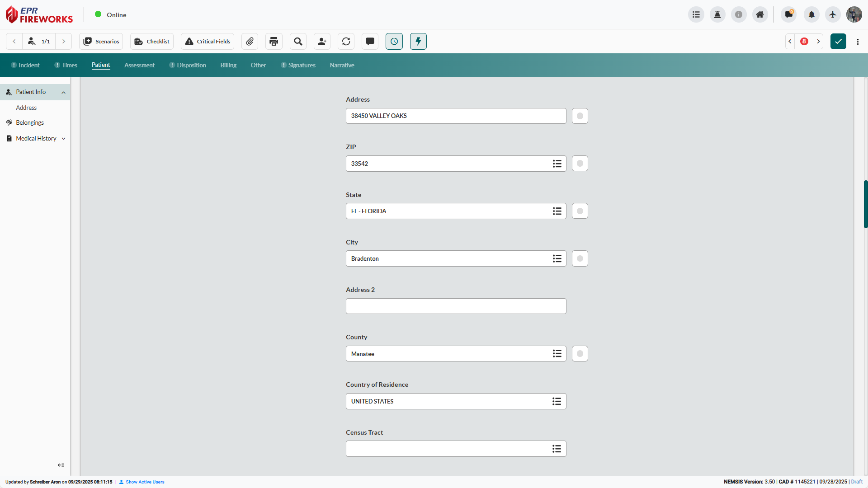
Task: Expand the Medical History section
Action: [63, 138]
